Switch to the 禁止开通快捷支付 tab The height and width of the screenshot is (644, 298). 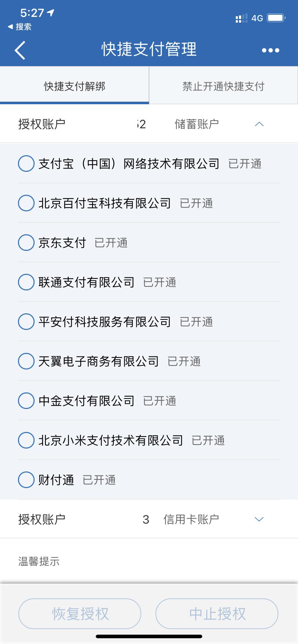223,86
